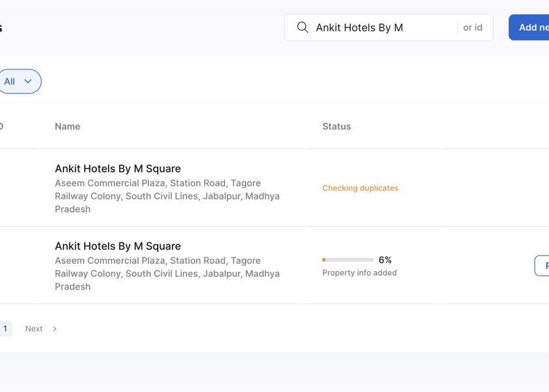The height and width of the screenshot is (392, 549).
Task: Click the Checking duplicates status text
Action: [360, 188]
